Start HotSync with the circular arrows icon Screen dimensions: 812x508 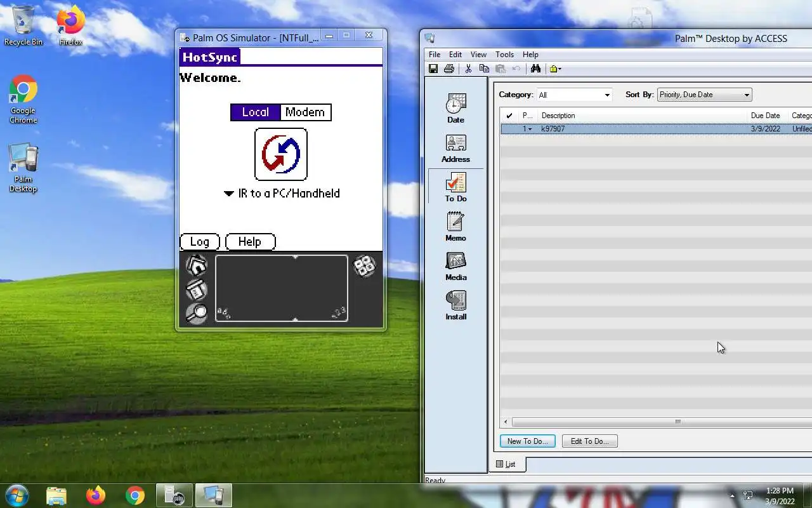(281, 154)
